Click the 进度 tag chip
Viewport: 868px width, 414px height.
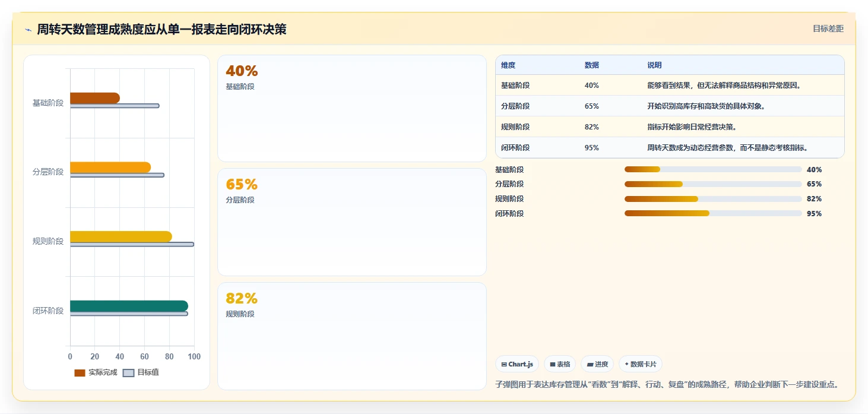point(597,364)
